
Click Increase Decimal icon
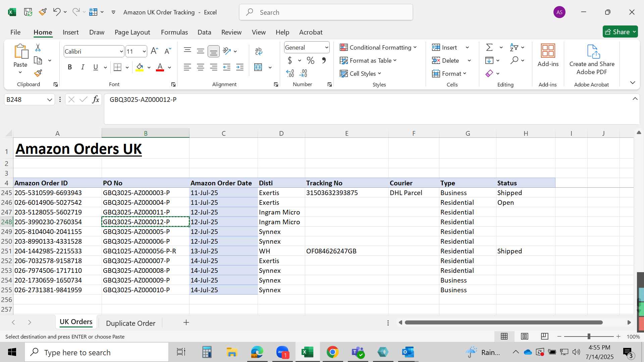[290, 73]
